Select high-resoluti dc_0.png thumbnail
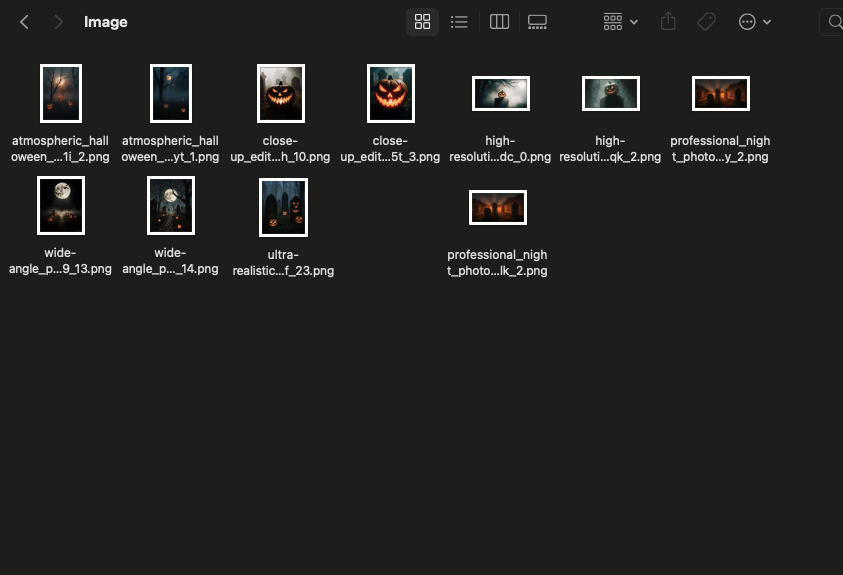This screenshot has width=843, height=575. pos(500,93)
